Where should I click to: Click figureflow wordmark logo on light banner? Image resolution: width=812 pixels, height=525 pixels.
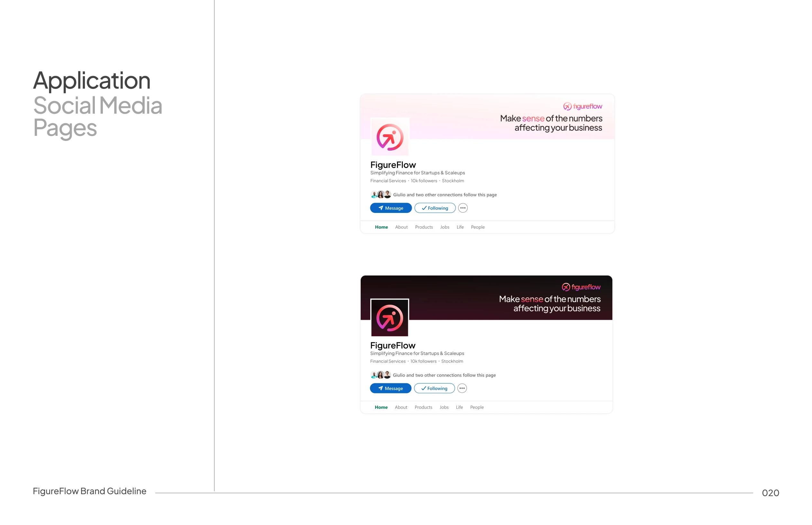tap(582, 106)
